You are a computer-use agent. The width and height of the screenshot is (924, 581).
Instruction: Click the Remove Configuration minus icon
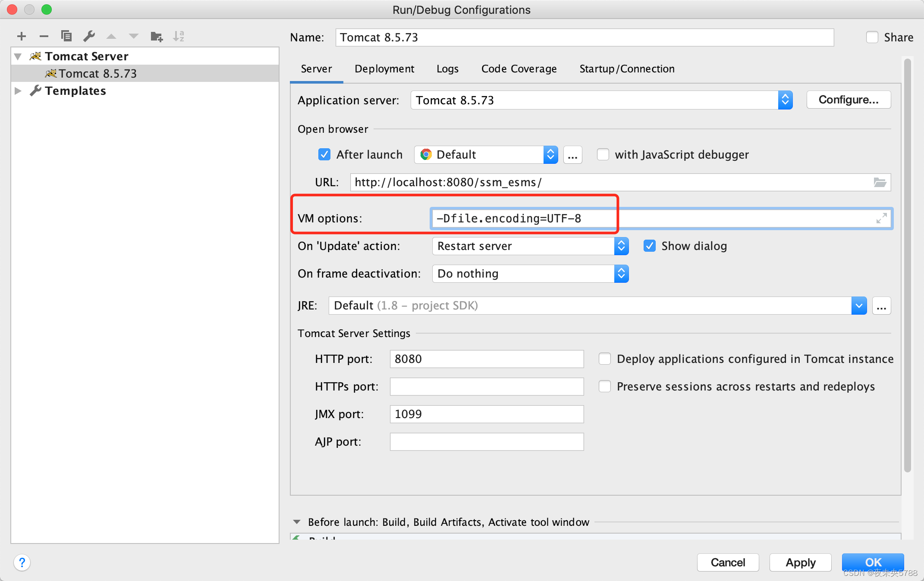pyautogui.click(x=44, y=36)
